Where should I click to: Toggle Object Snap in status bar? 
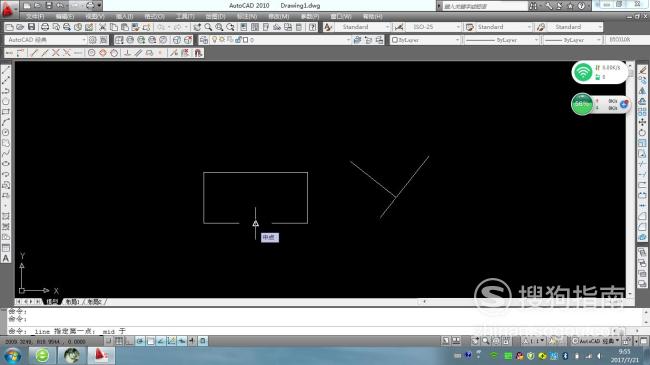point(150,341)
